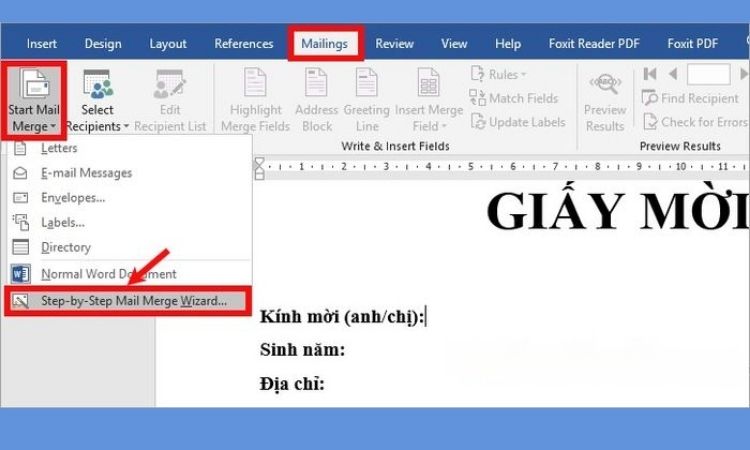Click Check for Errors
The image size is (750, 450).
(696, 122)
